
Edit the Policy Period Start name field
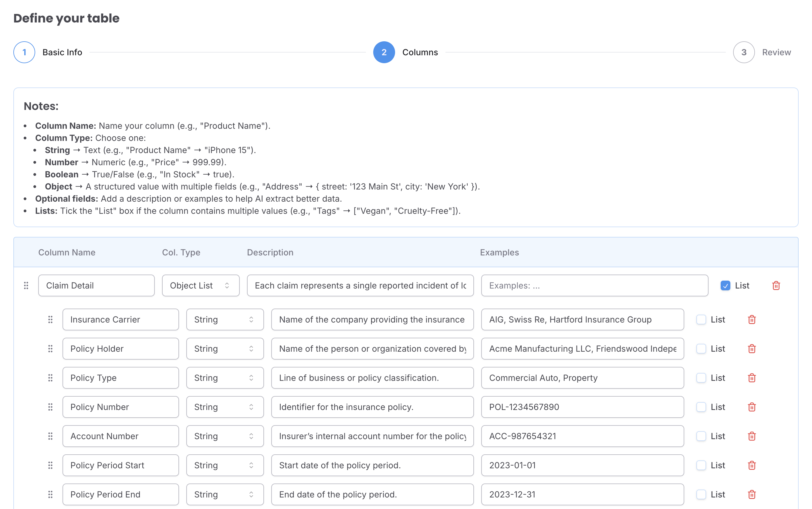coord(121,465)
